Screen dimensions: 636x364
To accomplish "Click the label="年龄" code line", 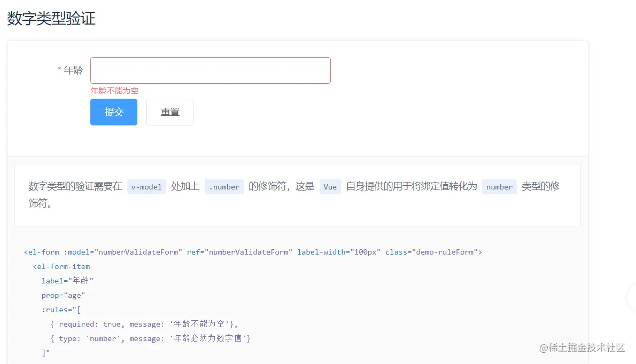I will pos(67,281).
